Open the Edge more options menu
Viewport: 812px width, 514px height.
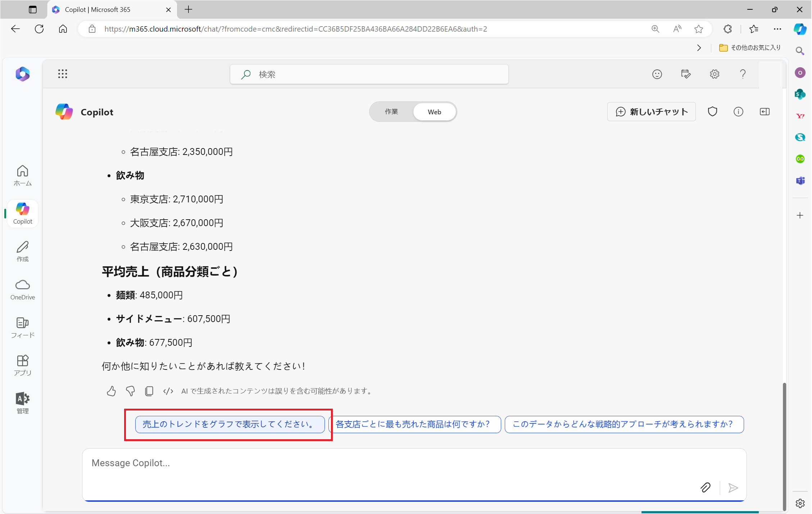pyautogui.click(x=777, y=29)
